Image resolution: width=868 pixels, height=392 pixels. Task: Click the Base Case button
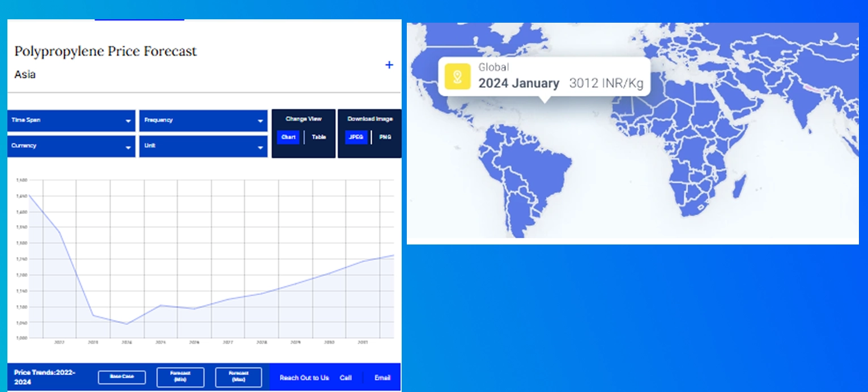tap(121, 377)
